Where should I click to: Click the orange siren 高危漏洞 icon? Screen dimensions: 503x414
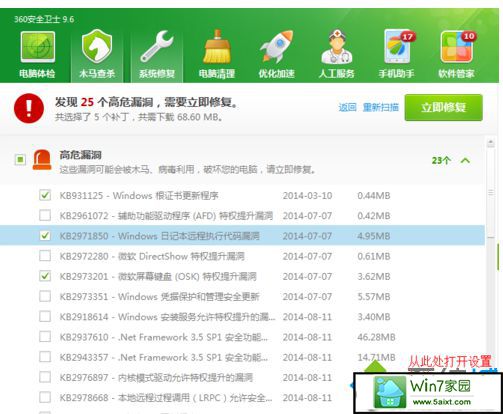pos(42,160)
